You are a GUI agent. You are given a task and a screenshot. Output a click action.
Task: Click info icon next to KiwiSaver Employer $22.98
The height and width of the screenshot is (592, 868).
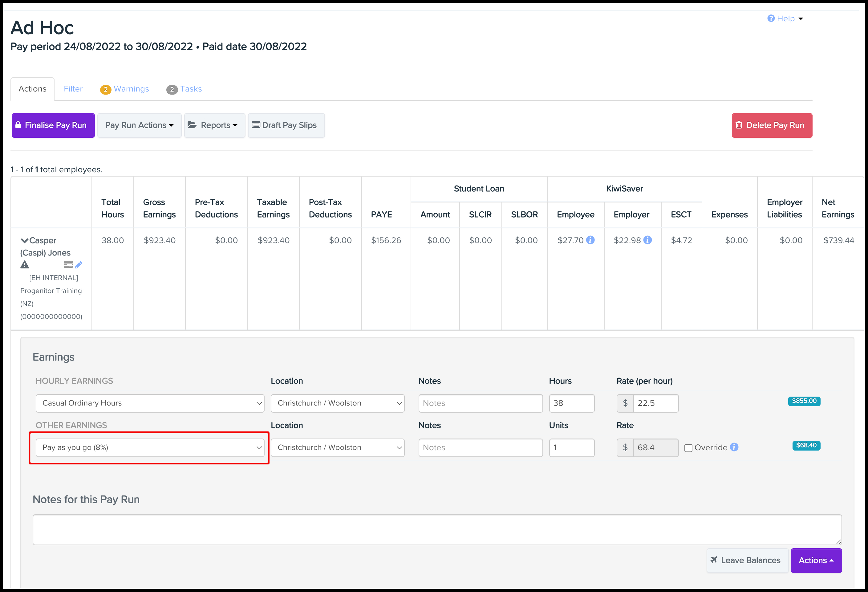[648, 240]
